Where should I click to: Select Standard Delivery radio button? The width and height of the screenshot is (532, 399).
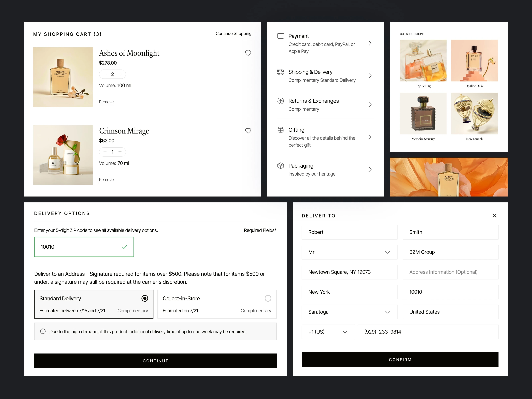pyautogui.click(x=144, y=298)
